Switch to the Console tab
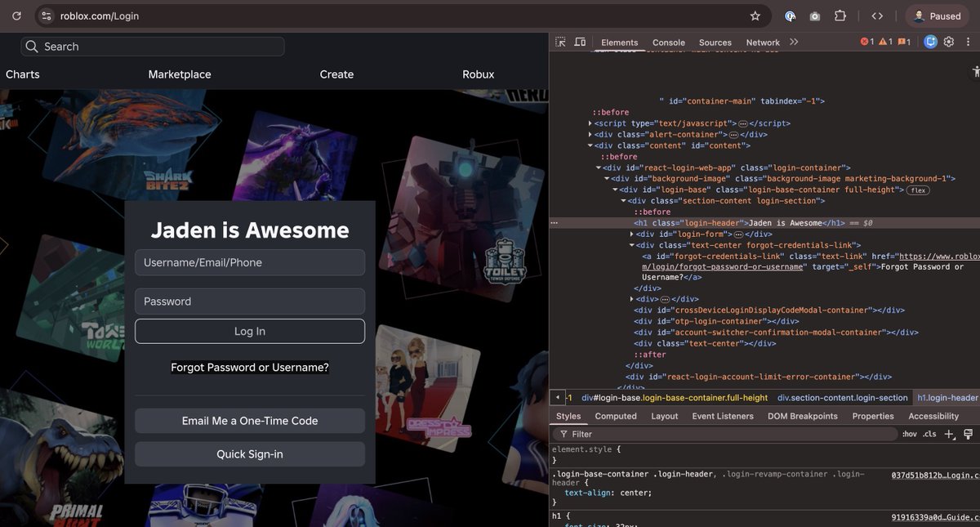Image resolution: width=980 pixels, height=527 pixels. point(668,42)
